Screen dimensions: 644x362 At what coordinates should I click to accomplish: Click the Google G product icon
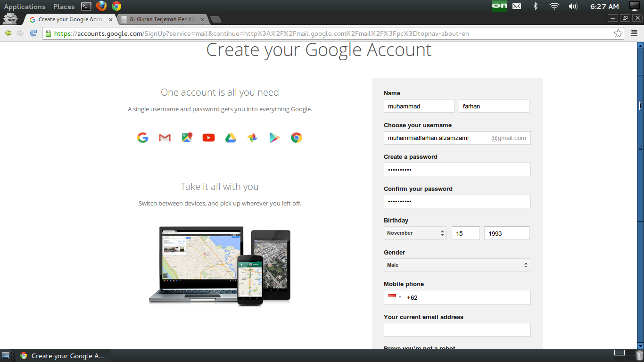coord(143,138)
